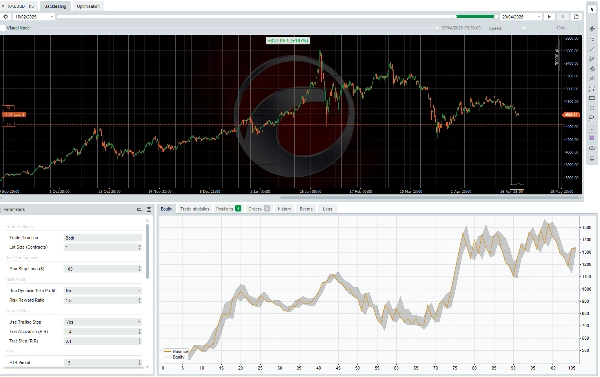This screenshot has width=600, height=377.
Task: Open the History tab
Action: tap(284, 209)
